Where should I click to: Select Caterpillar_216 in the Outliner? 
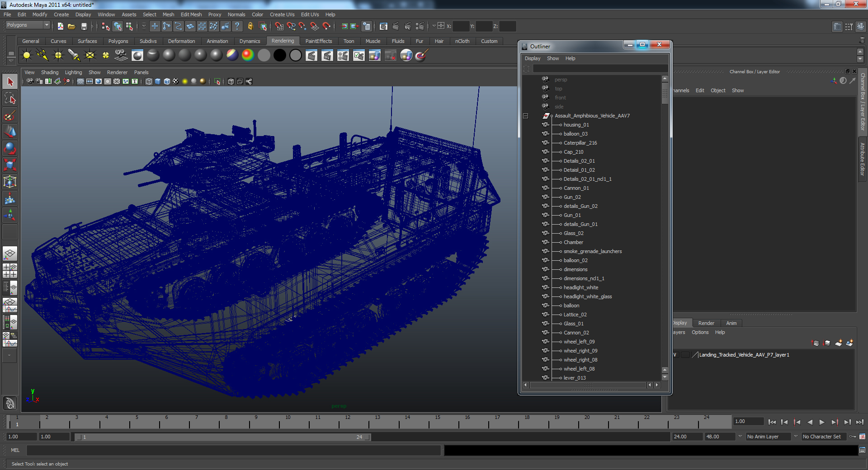click(x=580, y=143)
